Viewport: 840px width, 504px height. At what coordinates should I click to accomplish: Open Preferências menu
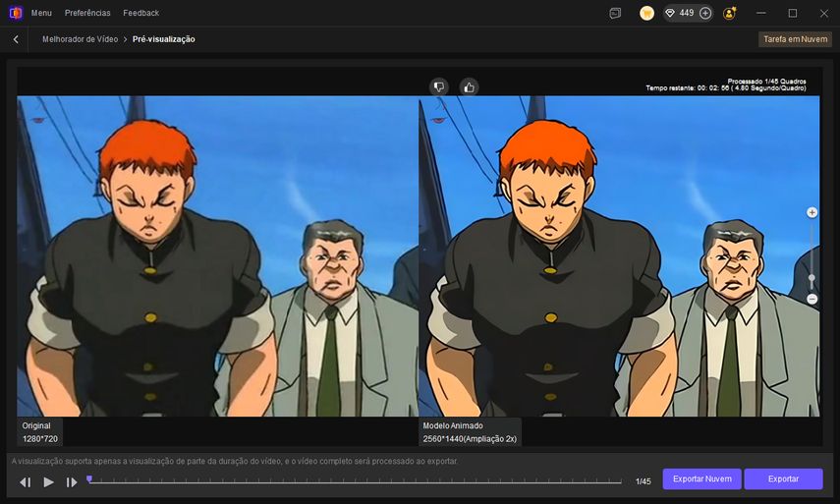(x=87, y=13)
